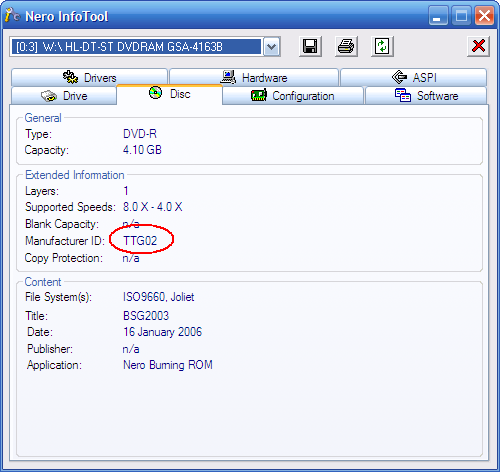Viewport: 500px width, 472px height.
Task: Minimize the Nero InfoTool window
Action: (438, 15)
